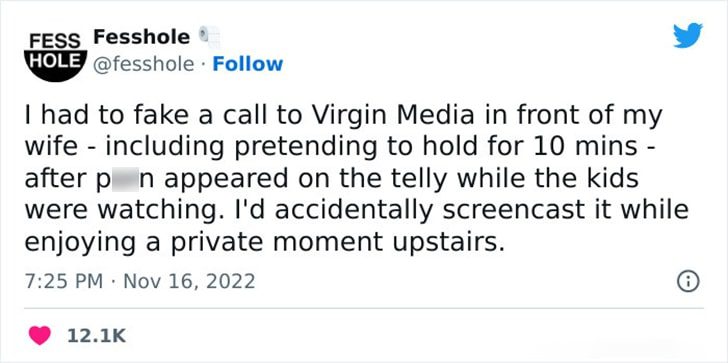
Task: Click the black HOLE half of avatar
Action: (55, 65)
